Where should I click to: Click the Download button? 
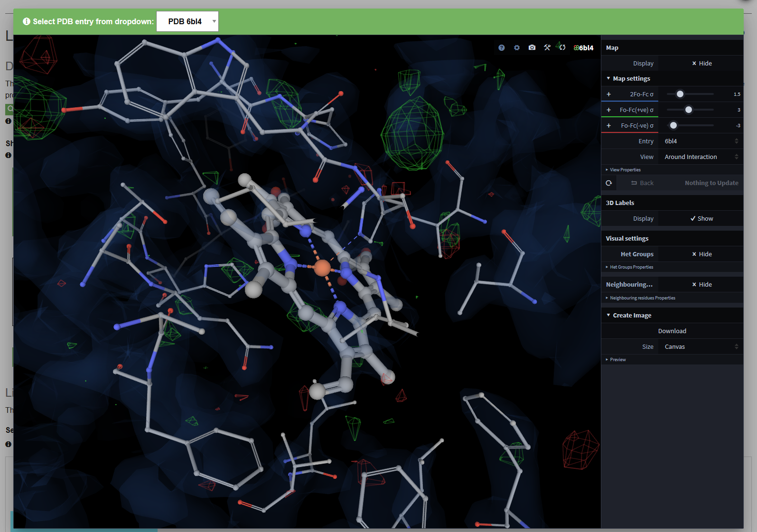point(672,331)
